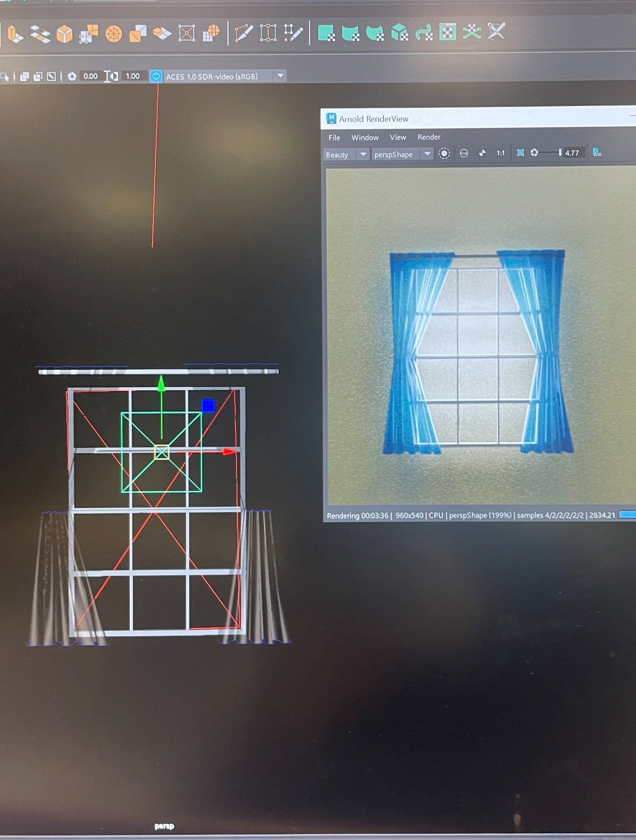
Task: Toggle the blue color management ON button
Action: (x=156, y=76)
